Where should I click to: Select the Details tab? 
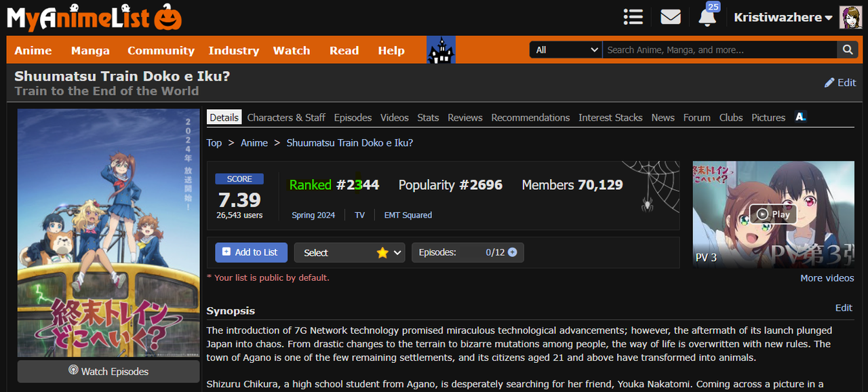[x=224, y=117]
